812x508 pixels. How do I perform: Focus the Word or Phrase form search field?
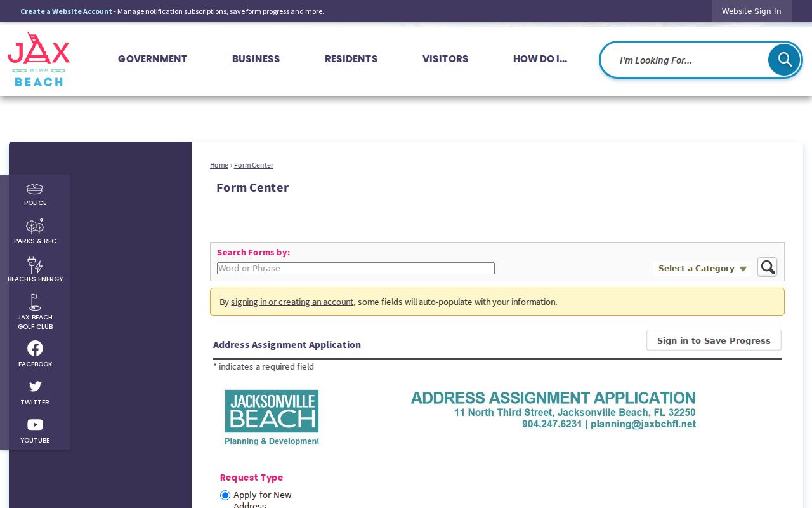[355, 269]
